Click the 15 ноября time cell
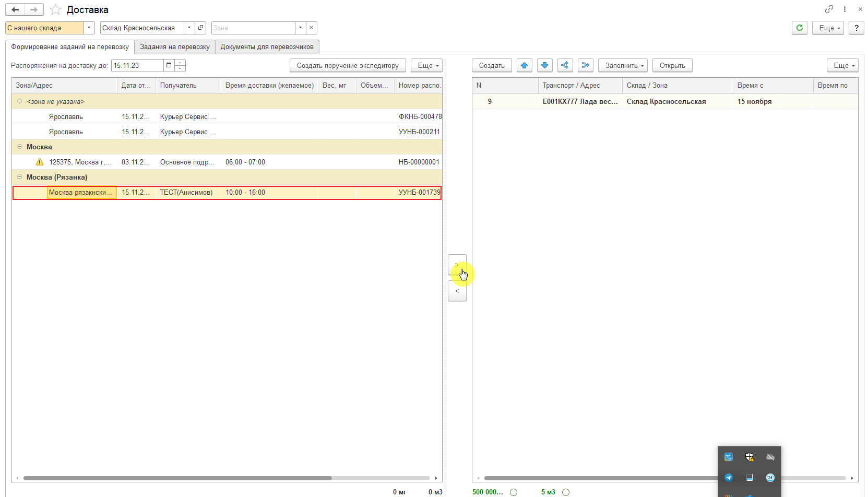The height and width of the screenshot is (497, 868). (772, 101)
